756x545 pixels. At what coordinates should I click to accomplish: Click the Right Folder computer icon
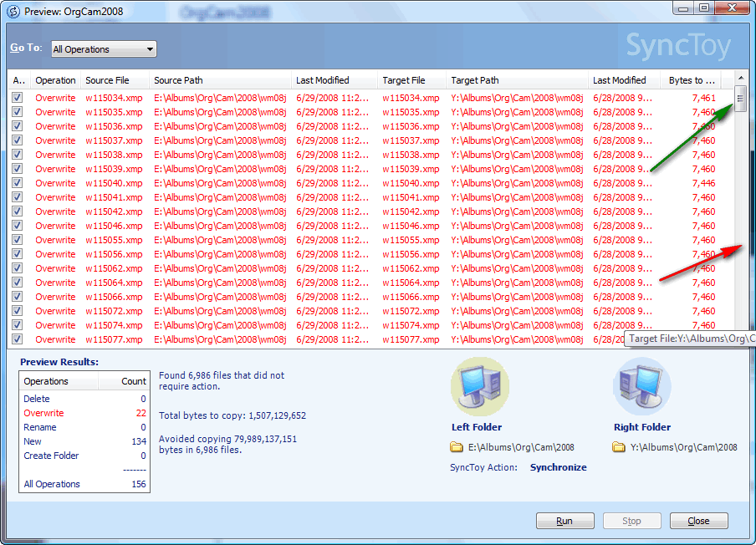(x=641, y=386)
